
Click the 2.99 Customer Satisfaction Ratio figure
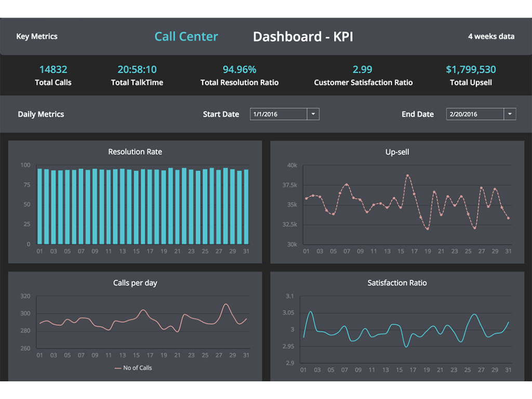pyautogui.click(x=363, y=70)
